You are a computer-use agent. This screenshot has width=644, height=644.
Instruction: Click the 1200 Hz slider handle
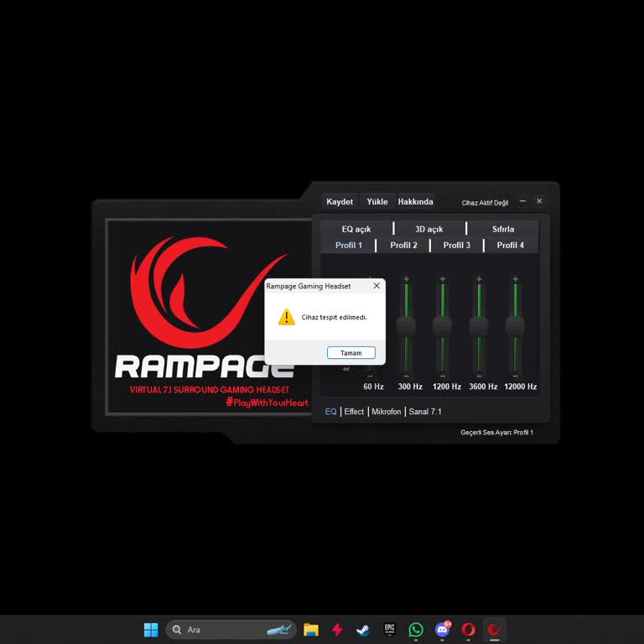click(x=443, y=326)
